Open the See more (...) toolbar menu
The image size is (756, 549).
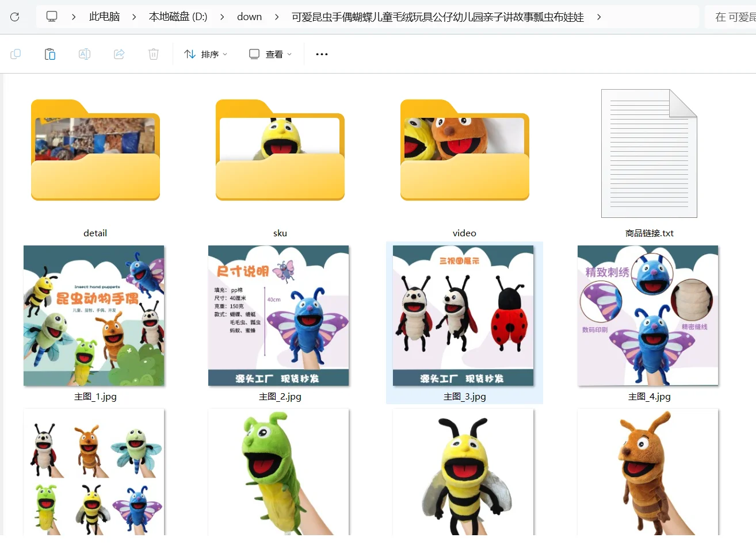pos(321,53)
